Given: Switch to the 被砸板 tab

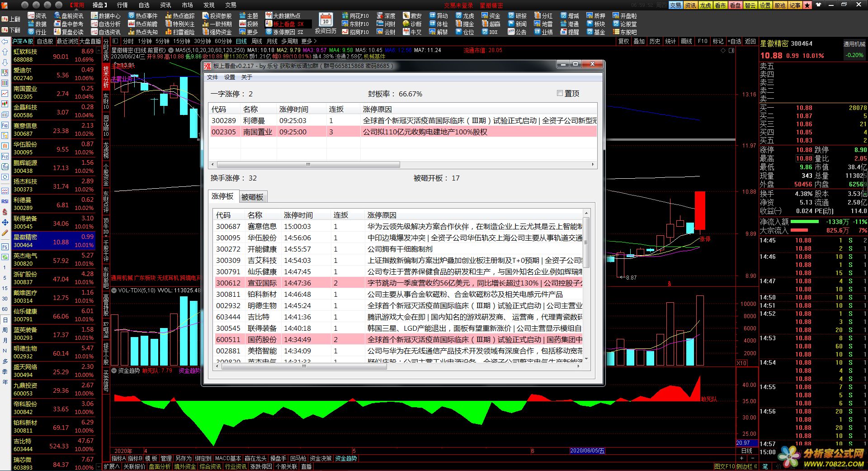Looking at the screenshot, I should pos(252,197).
